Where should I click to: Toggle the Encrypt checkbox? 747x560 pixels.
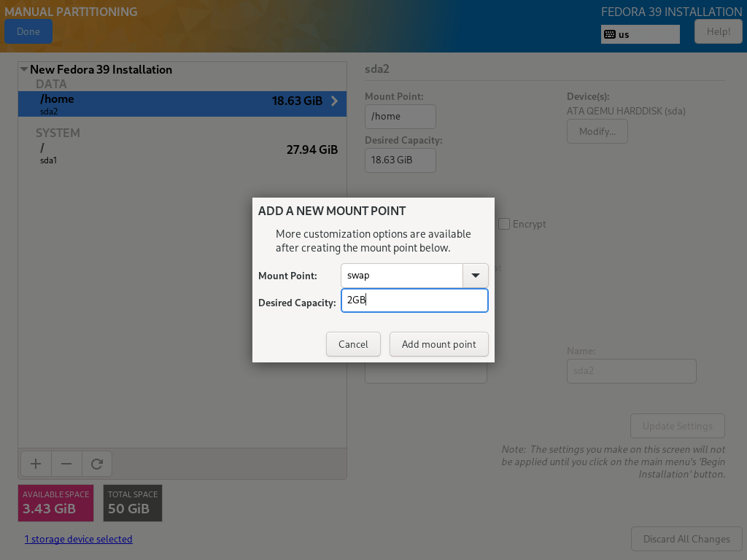pos(504,224)
